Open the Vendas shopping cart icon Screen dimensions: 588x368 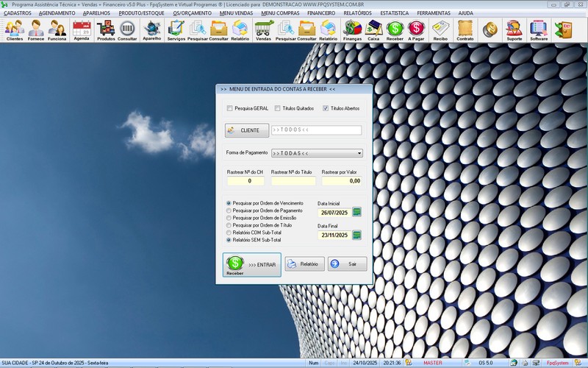click(263, 30)
